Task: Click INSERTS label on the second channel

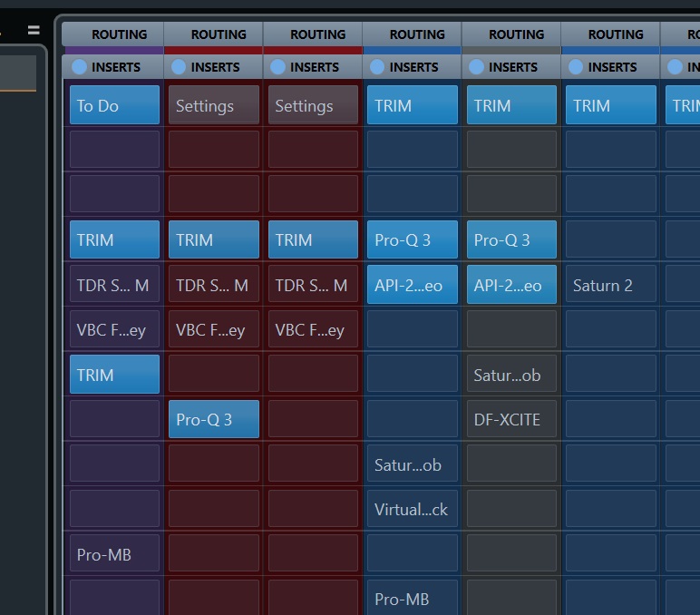Action: [215, 67]
